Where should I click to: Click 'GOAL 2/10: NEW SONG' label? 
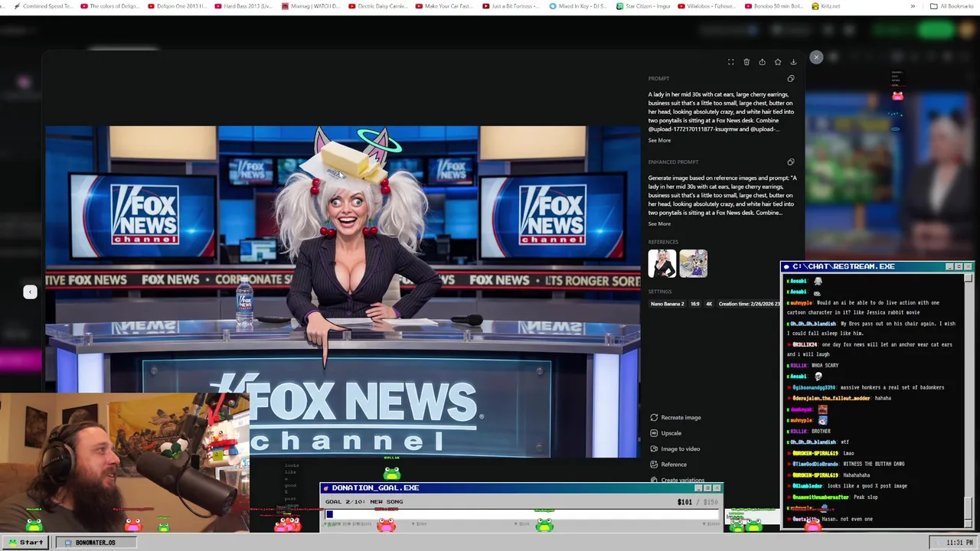pos(364,501)
